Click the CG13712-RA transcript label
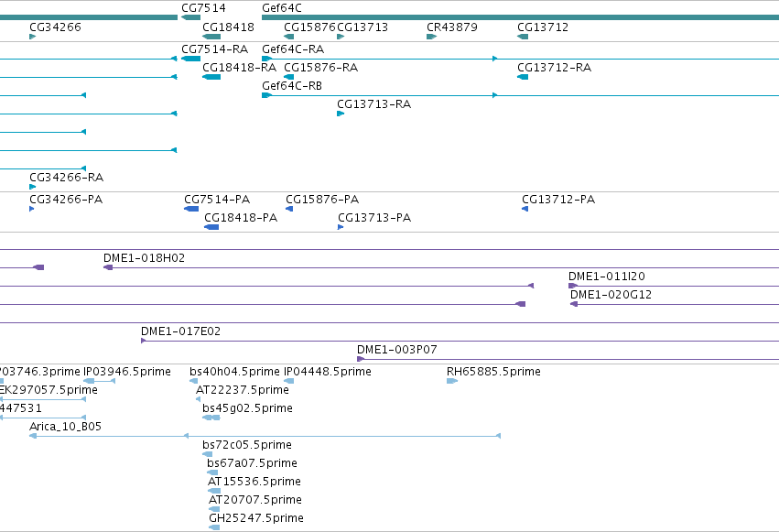This screenshot has height=532, width=779. pos(554,68)
